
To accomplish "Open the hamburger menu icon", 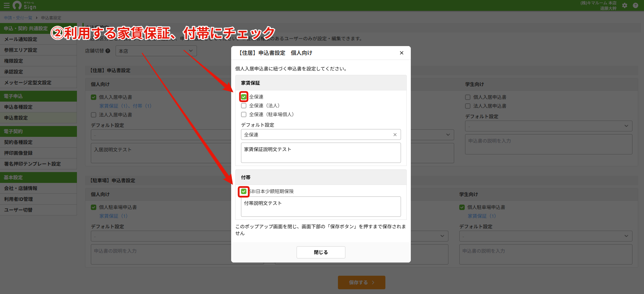I will 6,5.
